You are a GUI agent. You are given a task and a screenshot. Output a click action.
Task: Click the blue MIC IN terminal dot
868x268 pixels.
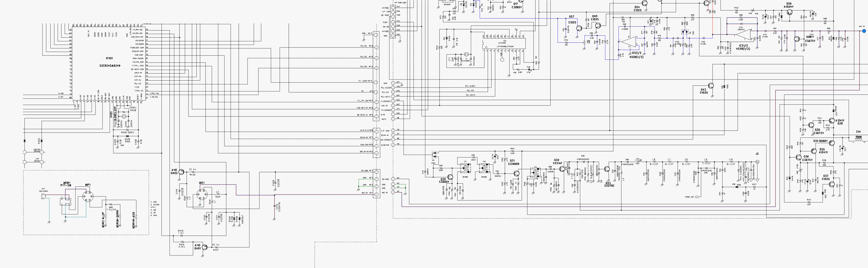(x=864, y=31)
